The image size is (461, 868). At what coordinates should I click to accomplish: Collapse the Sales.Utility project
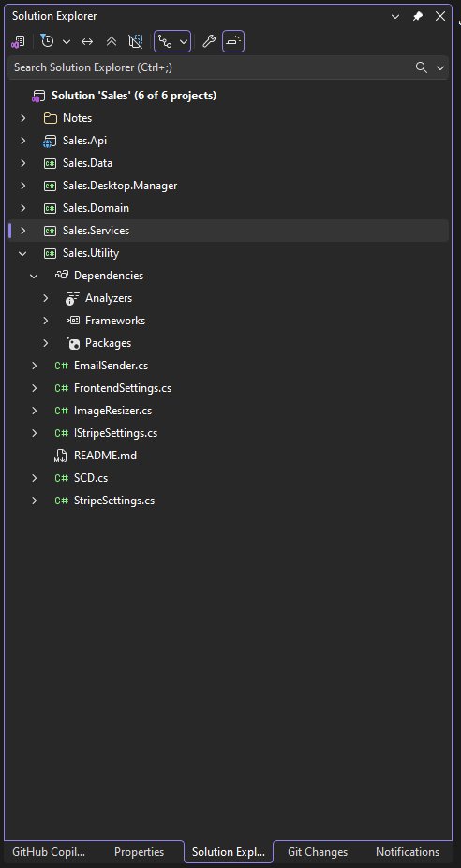[22, 253]
